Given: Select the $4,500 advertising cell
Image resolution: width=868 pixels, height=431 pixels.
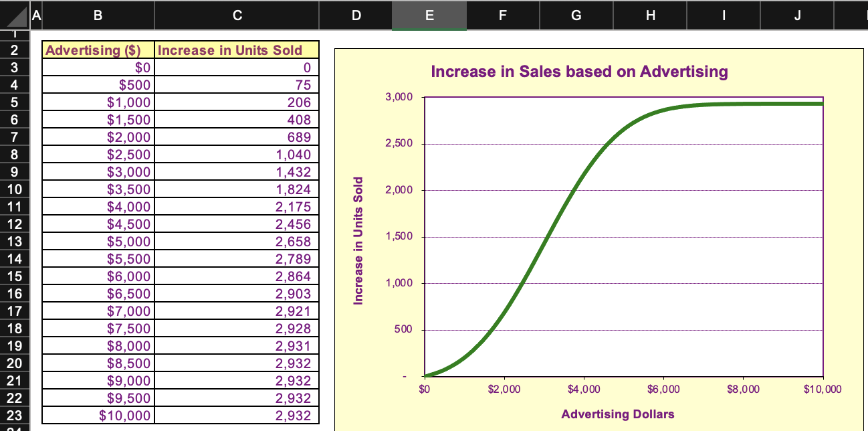Looking at the screenshot, I should click(x=99, y=224).
